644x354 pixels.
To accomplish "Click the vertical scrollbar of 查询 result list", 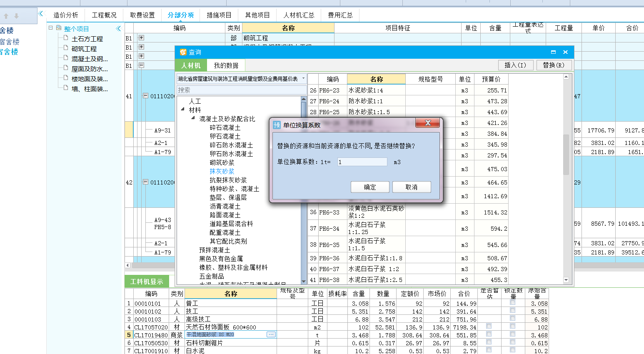I will pyautogui.click(x=566, y=155).
